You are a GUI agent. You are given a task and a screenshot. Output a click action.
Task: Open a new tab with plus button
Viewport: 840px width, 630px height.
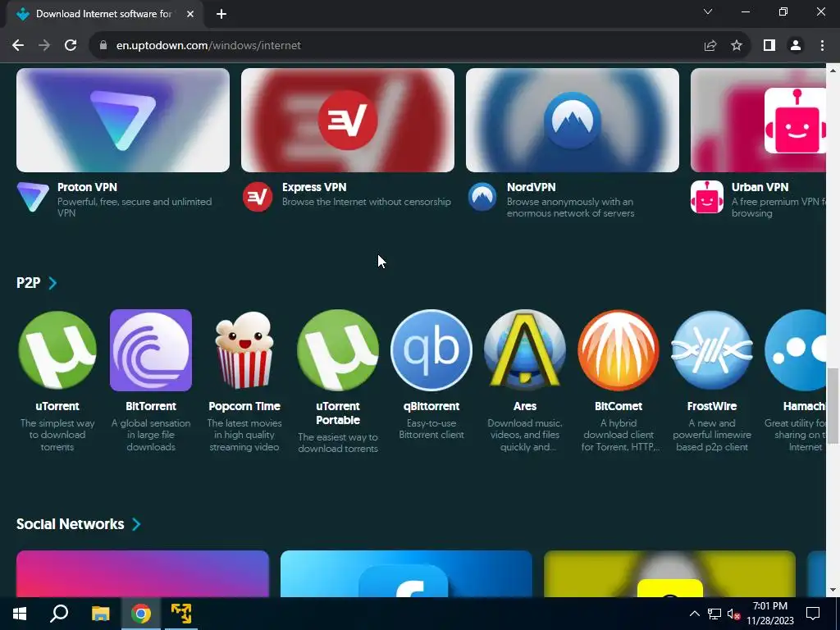tap(221, 14)
